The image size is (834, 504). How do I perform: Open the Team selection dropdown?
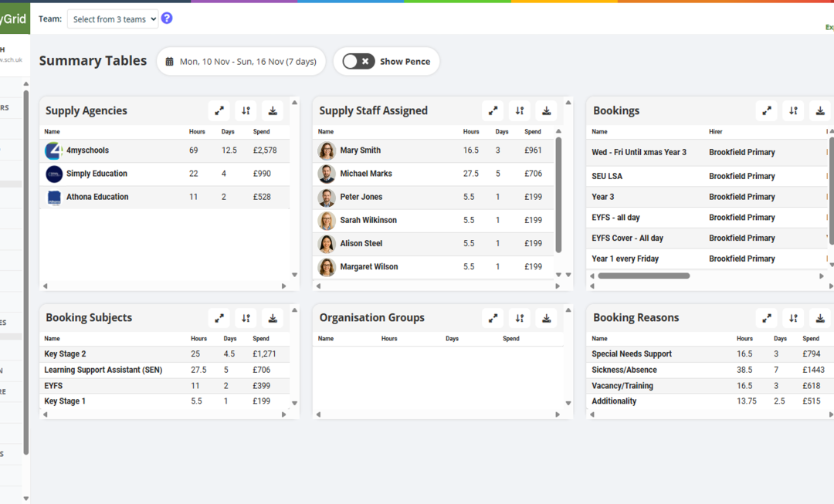coord(113,19)
